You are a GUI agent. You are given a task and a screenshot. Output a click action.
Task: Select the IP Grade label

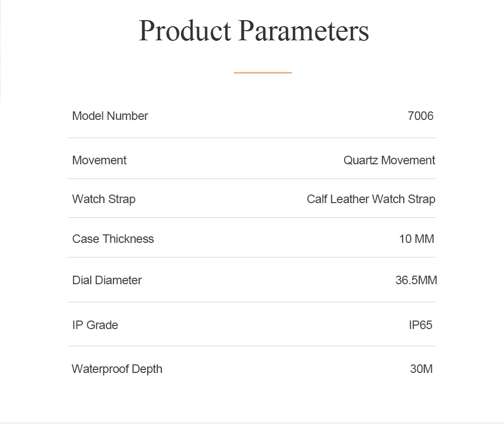95,325
